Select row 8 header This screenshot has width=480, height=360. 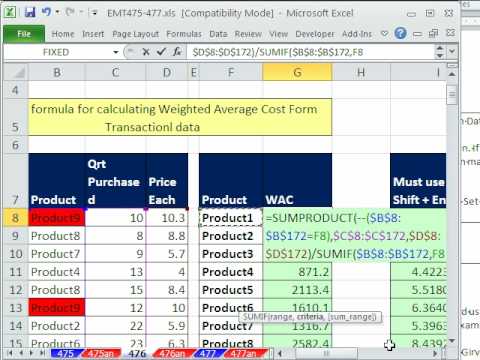click(x=15, y=218)
